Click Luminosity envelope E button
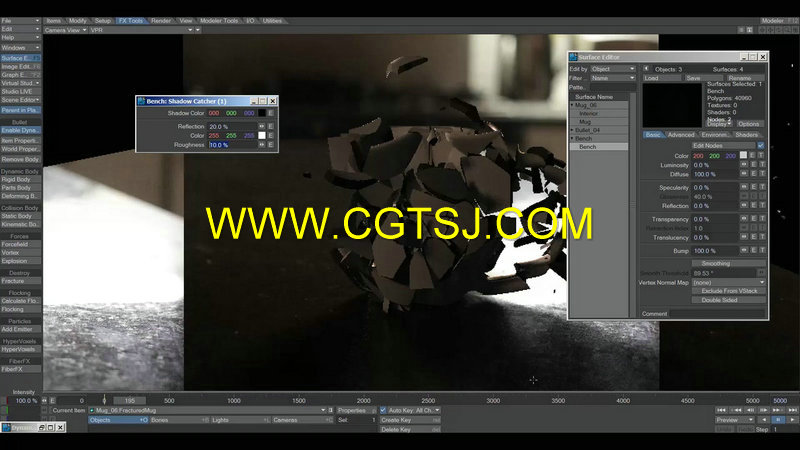 (x=753, y=165)
